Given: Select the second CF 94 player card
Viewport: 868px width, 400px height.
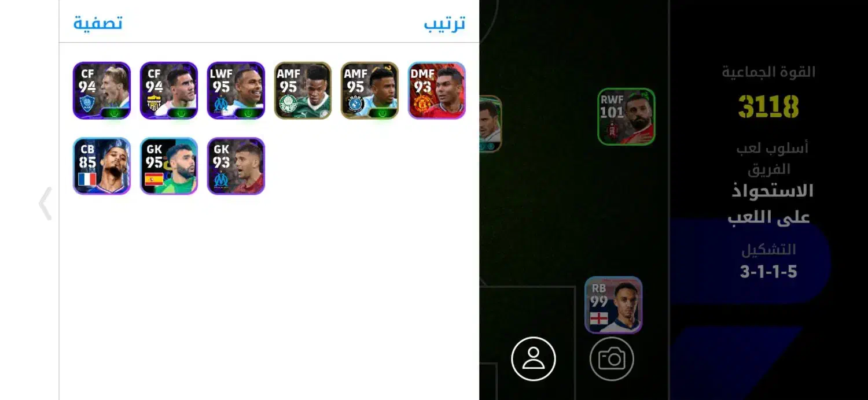Looking at the screenshot, I should click(169, 91).
